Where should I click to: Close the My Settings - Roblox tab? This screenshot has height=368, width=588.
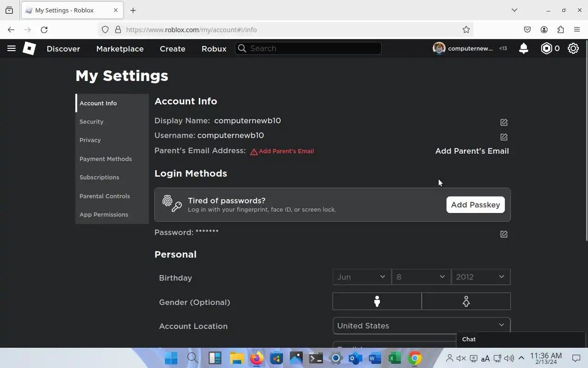(x=116, y=10)
